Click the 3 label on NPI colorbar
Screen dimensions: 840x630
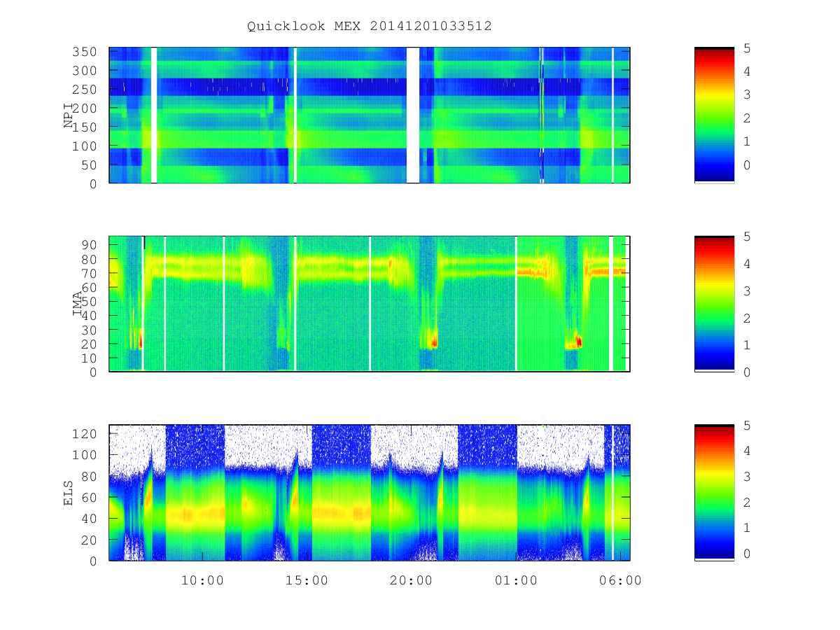click(747, 94)
